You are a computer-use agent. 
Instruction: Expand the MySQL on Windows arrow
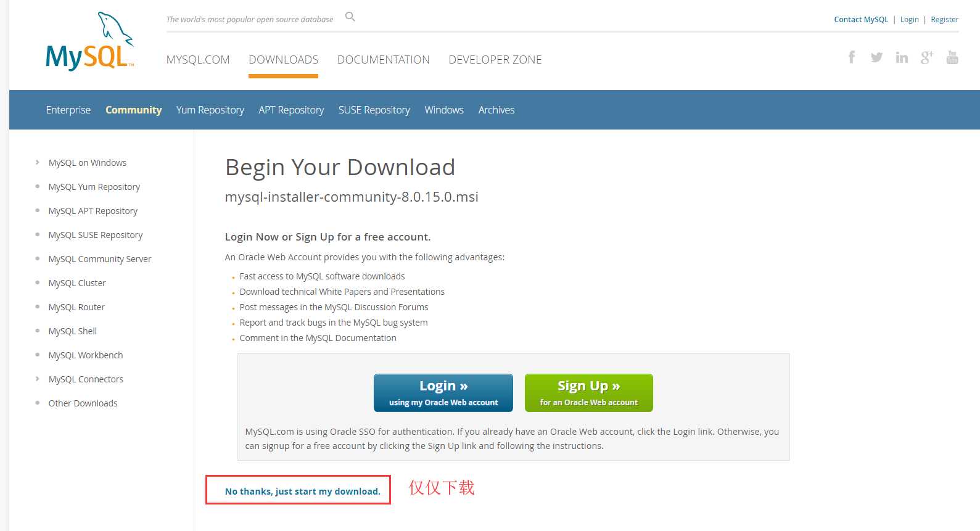pyautogui.click(x=38, y=162)
